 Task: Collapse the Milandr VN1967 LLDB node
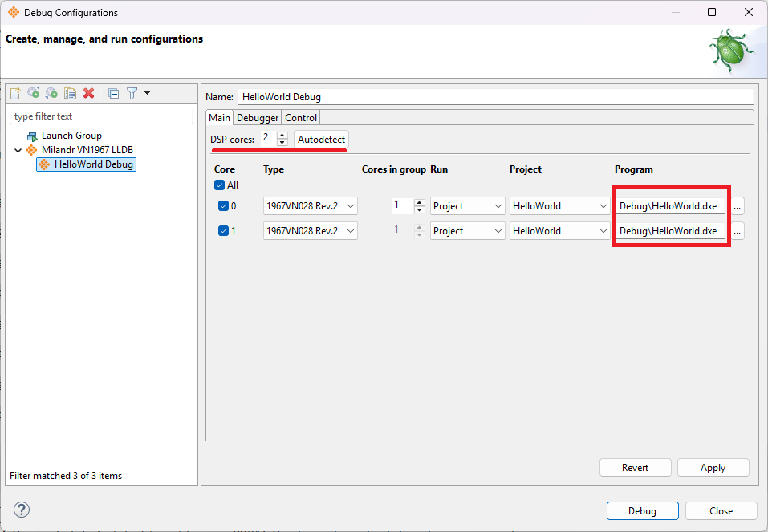click(x=18, y=150)
